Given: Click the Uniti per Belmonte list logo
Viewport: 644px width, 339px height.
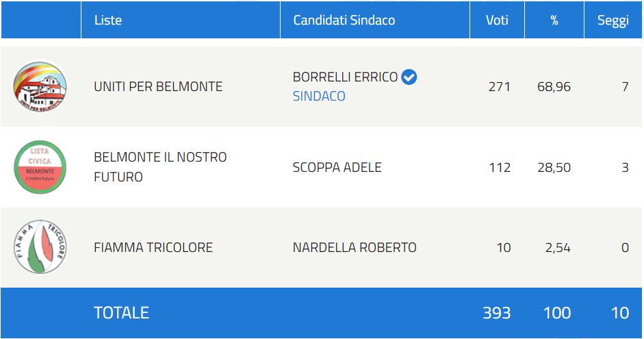Looking at the screenshot, I should 40,87.
